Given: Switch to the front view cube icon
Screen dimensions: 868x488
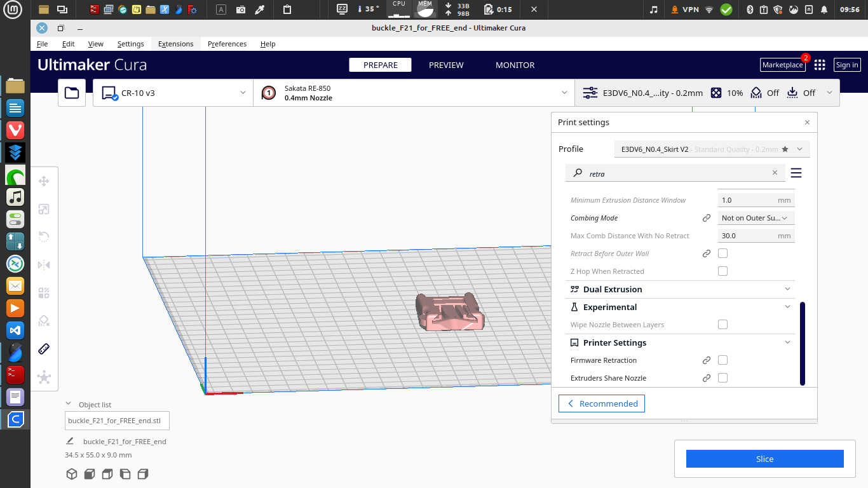Looking at the screenshot, I should coord(90,474).
